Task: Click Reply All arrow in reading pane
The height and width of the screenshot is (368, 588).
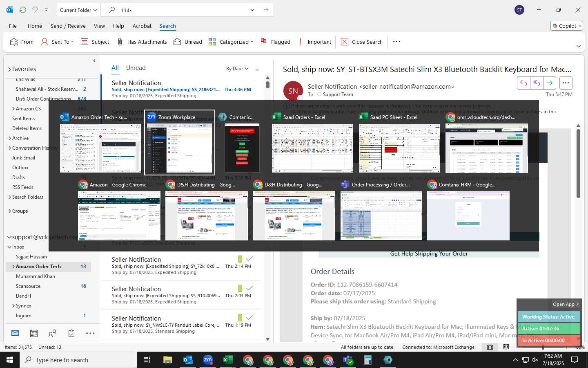Action: tap(537, 83)
